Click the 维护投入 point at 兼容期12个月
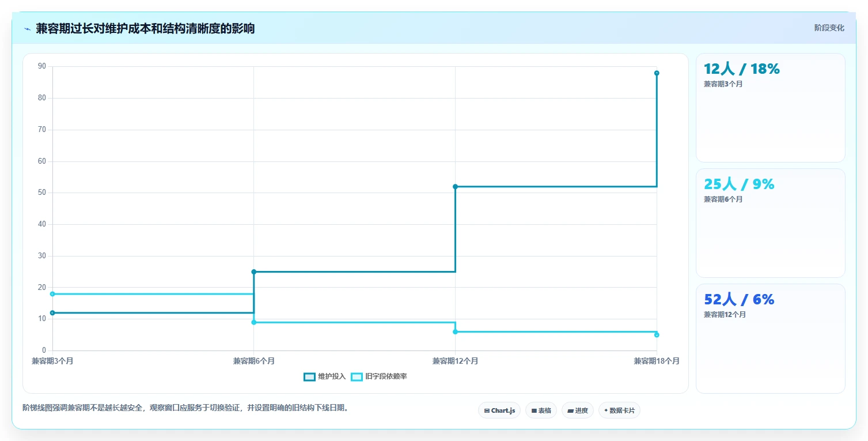 [455, 187]
